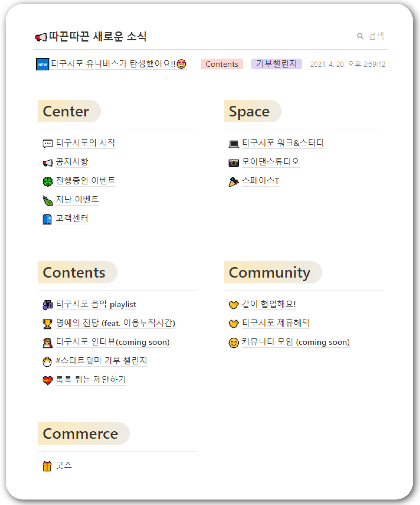
Task: Click the heart hands icon by 티구시포 제휴혜택
Action: 234,324
